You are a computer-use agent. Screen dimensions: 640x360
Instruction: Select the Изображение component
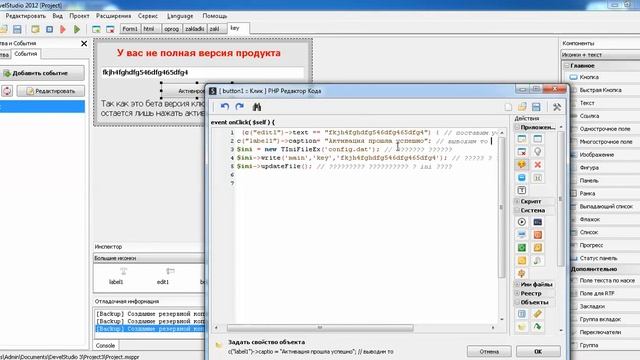[597, 155]
